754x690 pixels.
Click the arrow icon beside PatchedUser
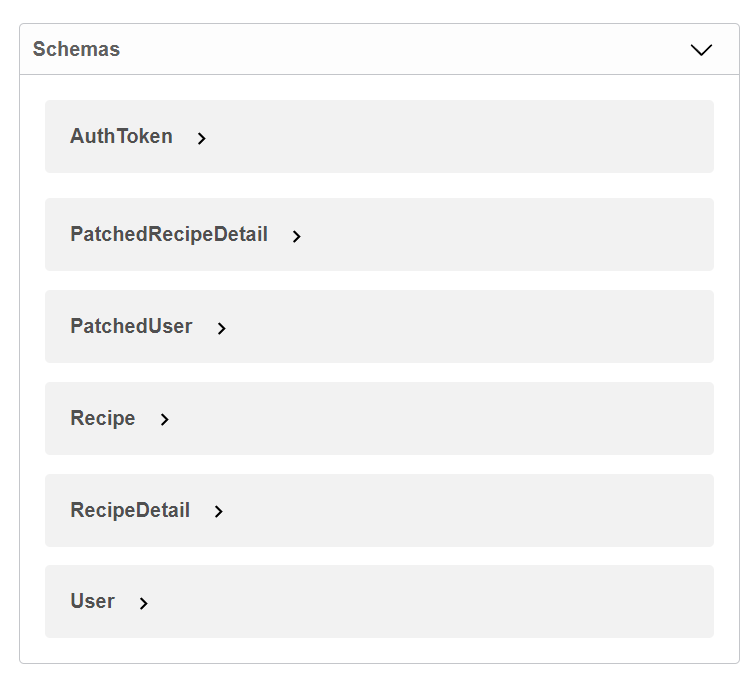tap(221, 328)
